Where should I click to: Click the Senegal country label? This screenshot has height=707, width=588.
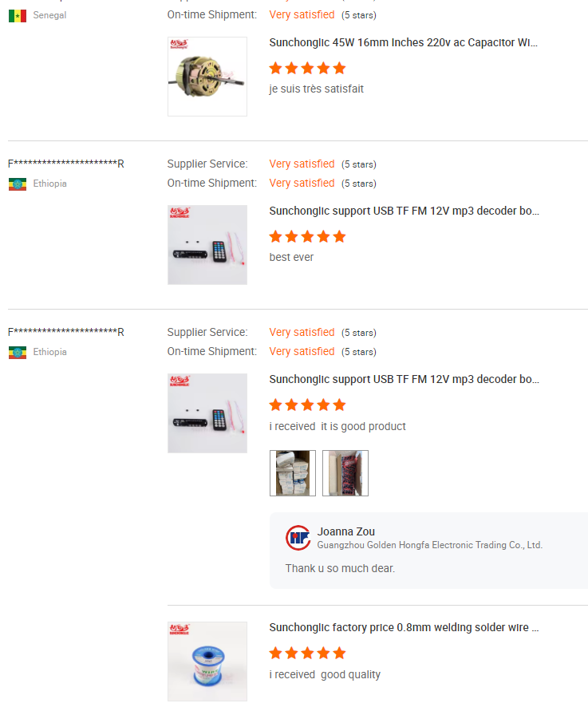tap(49, 15)
